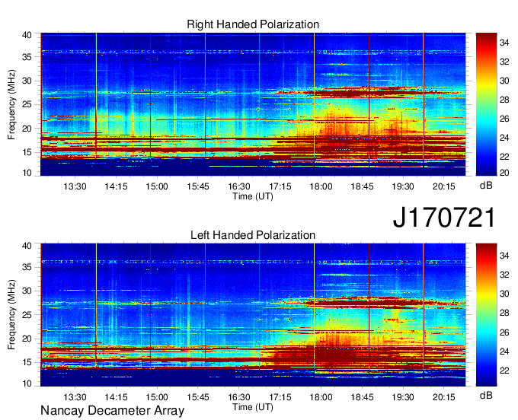518x420 pixels.
Task: Click the 10 MHz tick of Left Handed plot
Action: (27, 383)
